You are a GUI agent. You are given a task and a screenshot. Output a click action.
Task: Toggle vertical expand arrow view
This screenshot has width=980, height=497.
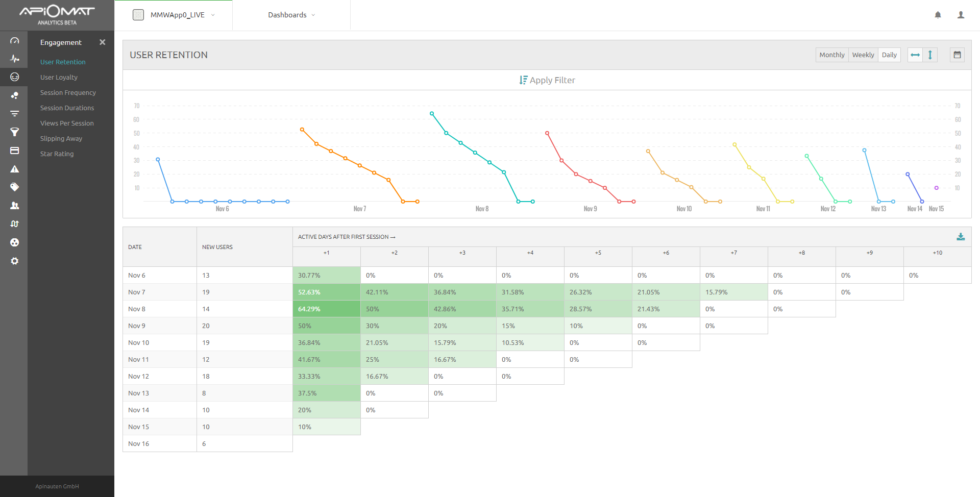point(930,55)
